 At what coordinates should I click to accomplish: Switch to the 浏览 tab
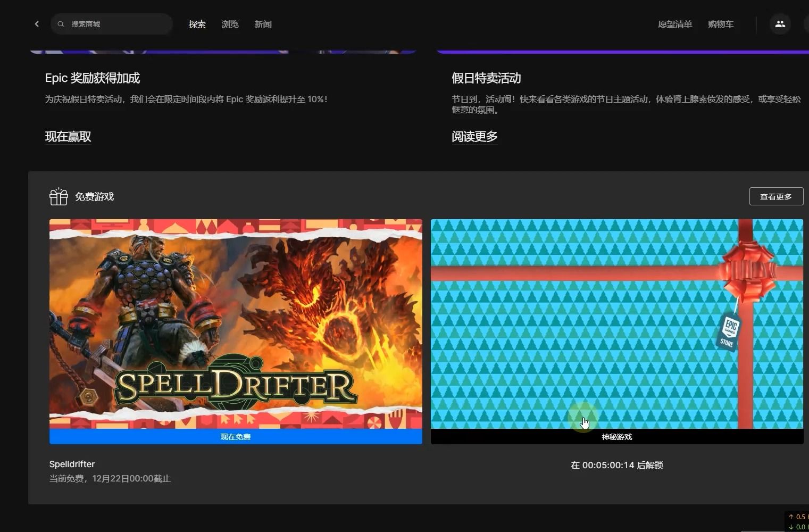point(230,24)
